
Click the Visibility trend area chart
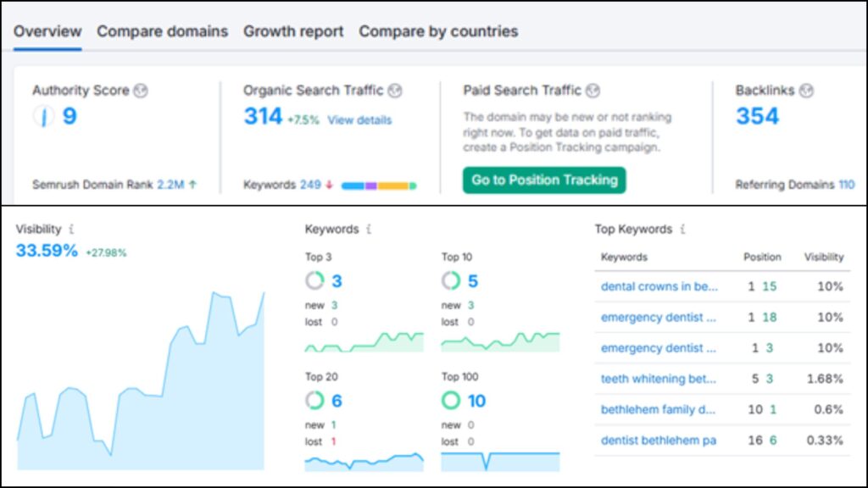tap(141, 380)
